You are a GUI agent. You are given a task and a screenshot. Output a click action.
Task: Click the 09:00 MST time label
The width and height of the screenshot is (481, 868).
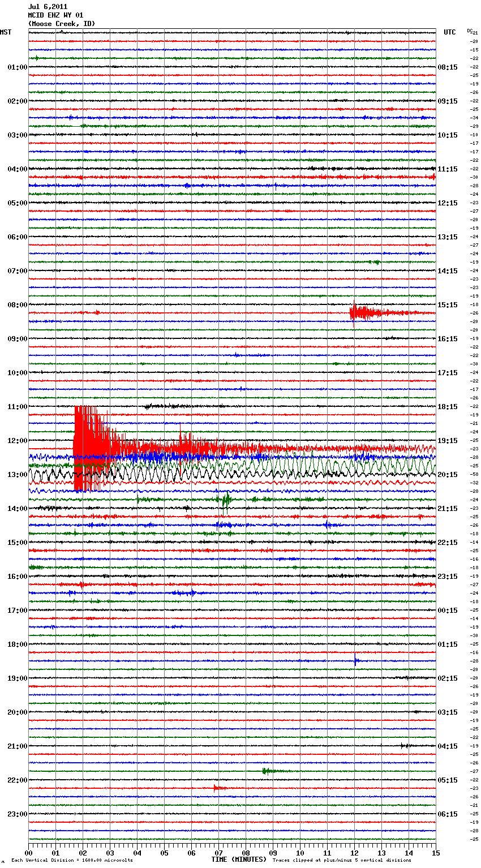point(18,339)
